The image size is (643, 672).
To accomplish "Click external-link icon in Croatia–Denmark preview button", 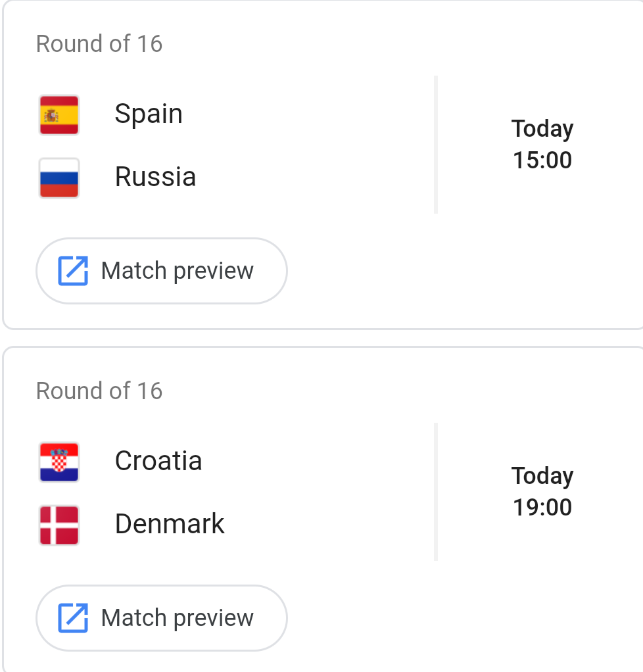I will pyautogui.click(x=72, y=618).
